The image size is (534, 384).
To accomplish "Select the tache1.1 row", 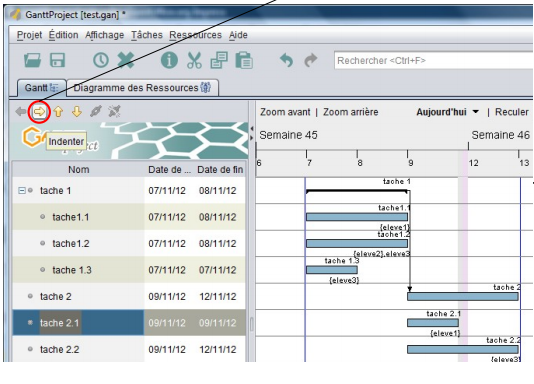I will click(129, 217).
